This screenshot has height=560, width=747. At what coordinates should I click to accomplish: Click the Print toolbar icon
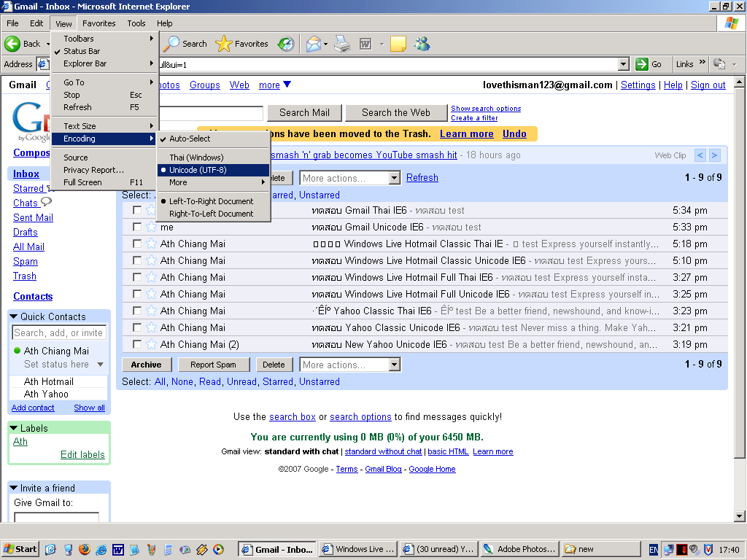click(342, 44)
